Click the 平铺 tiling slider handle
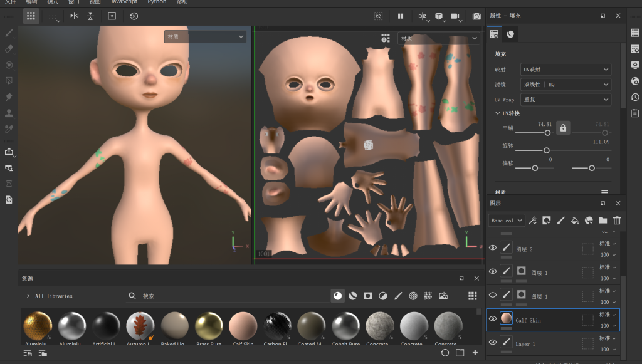Screen dimensions: 642x364 547,133
